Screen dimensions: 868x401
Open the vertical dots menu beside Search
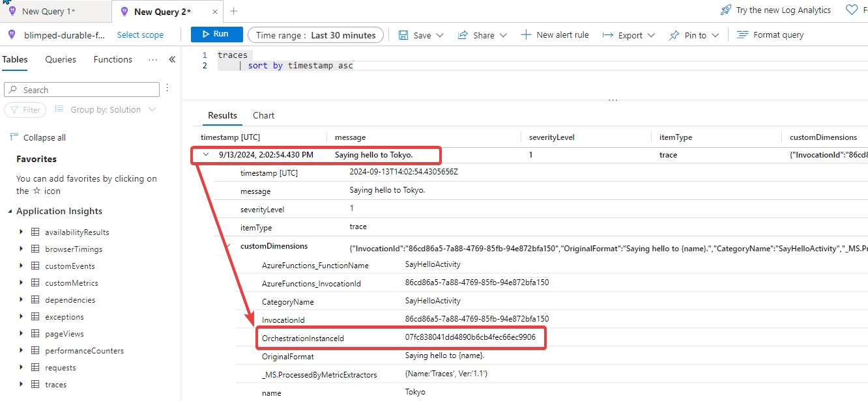(167, 88)
